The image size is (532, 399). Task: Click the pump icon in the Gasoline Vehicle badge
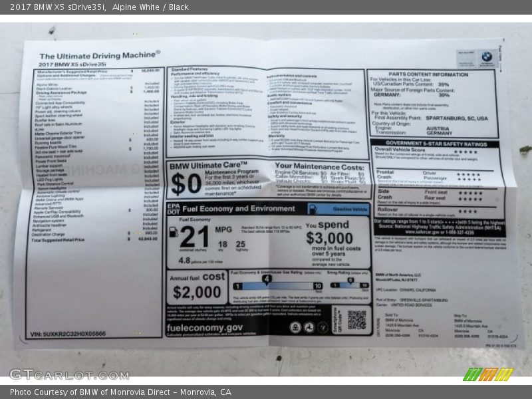coord(313,209)
